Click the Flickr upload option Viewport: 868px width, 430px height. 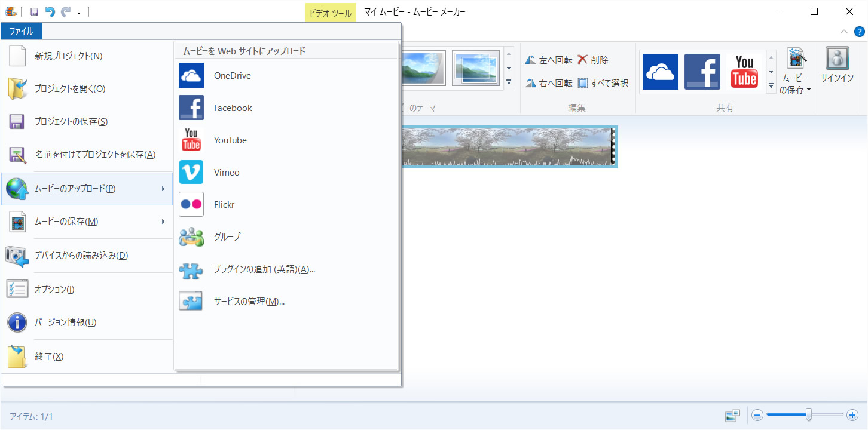tap(224, 205)
